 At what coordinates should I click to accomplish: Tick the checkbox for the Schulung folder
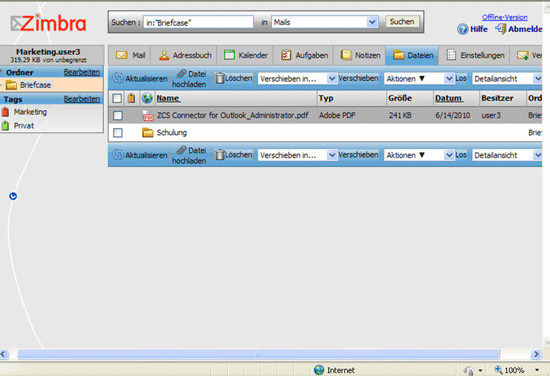pyautogui.click(x=118, y=133)
